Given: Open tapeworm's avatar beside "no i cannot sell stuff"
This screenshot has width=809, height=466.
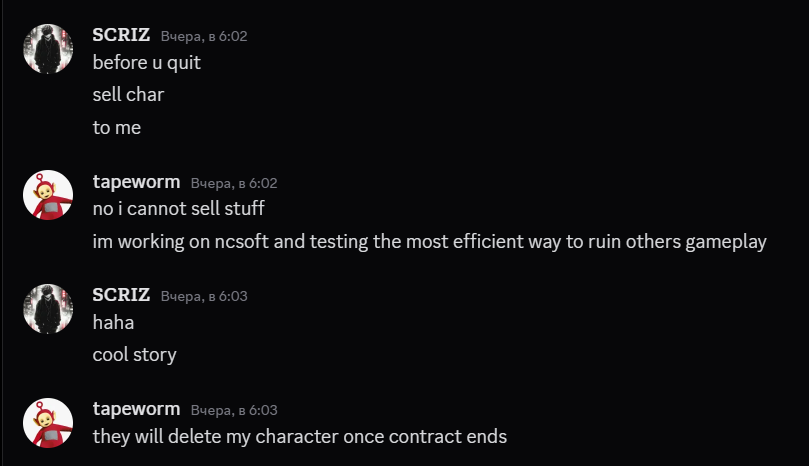Looking at the screenshot, I should click(48, 195).
